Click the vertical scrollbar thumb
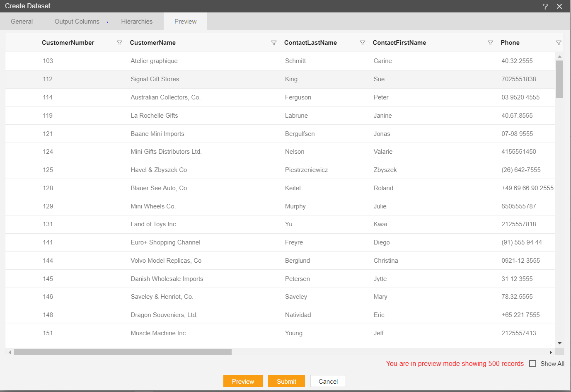Screen dimensions: 571x392 [559, 79]
